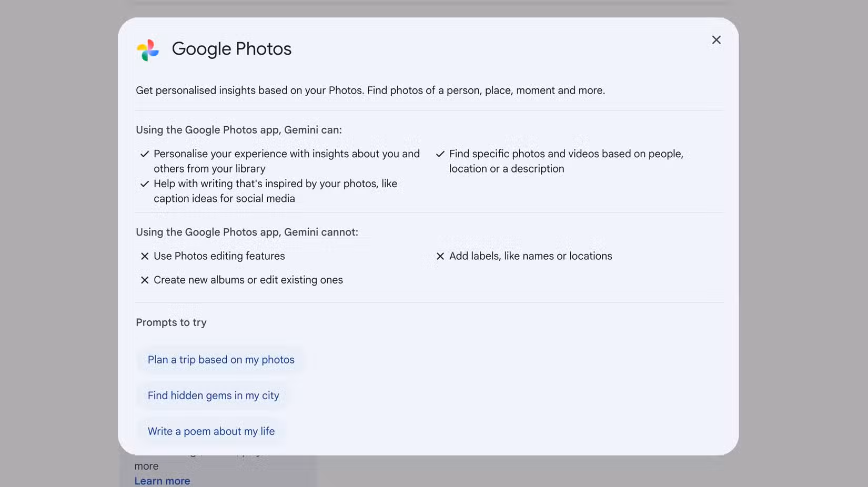Choose the 'Find hidden gems in my city' prompt
868x487 pixels.
coord(213,395)
